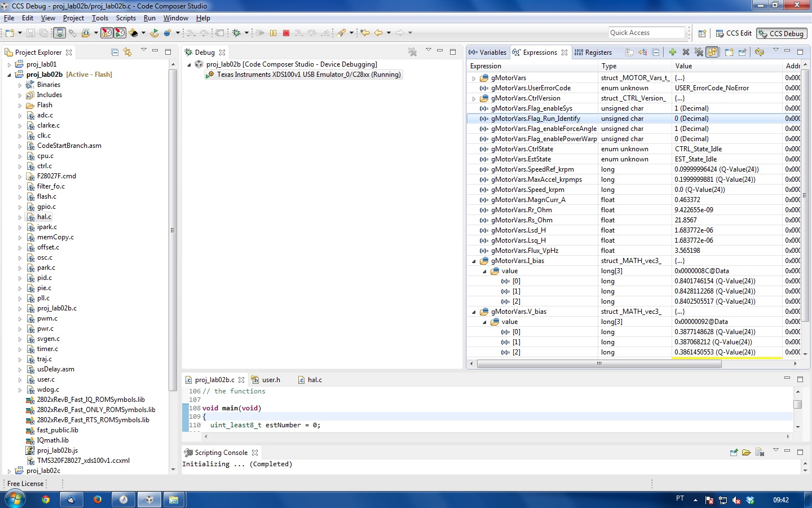Image resolution: width=812 pixels, height=508 pixels.
Task: Click the Show Type Names icon in Expressions
Action: tap(629, 52)
